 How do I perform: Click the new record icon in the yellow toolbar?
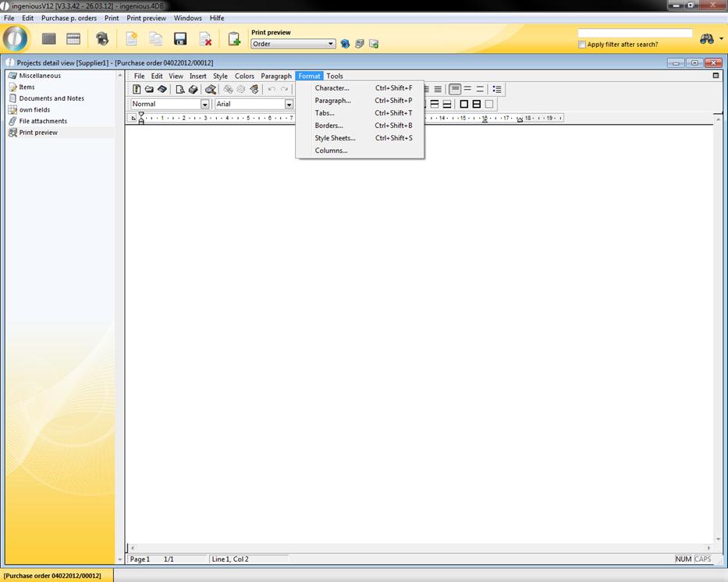[x=132, y=39]
